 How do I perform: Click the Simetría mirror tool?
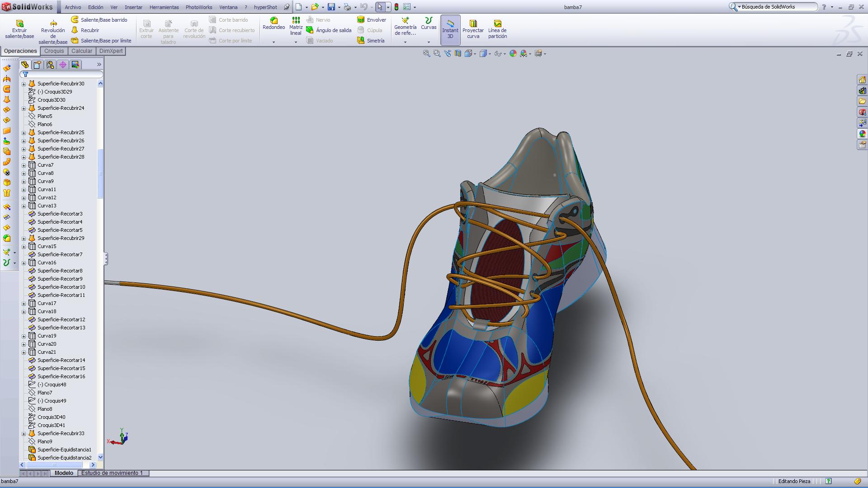(371, 41)
